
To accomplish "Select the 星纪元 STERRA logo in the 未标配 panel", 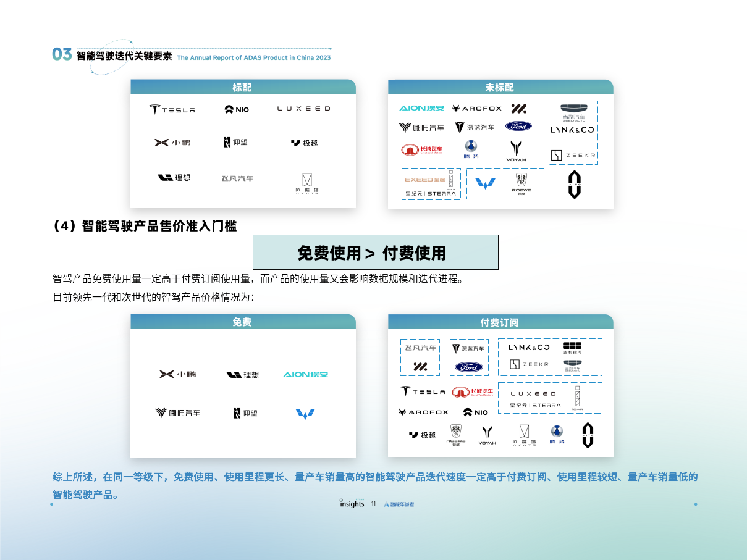I will coord(431,193).
